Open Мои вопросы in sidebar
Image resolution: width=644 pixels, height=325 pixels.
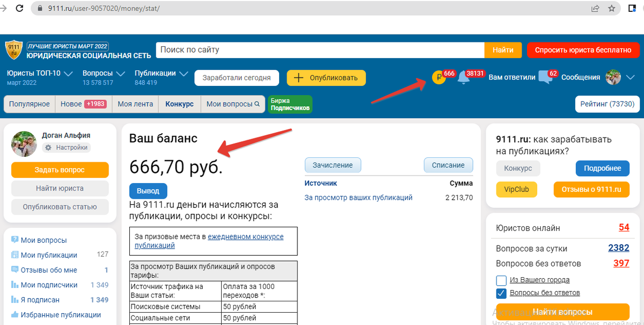[43, 240]
